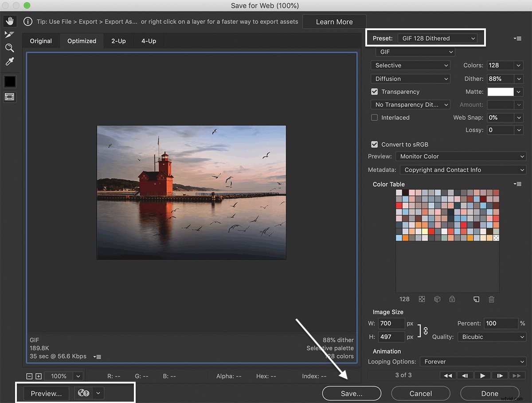Click the Learn More button
This screenshot has width=532, height=403.
(334, 21)
